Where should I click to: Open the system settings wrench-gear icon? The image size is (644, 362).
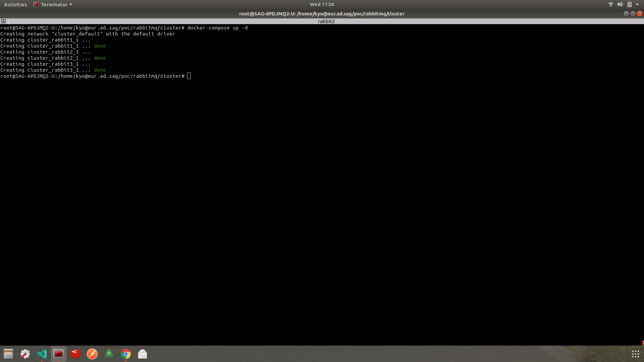pos(25,354)
